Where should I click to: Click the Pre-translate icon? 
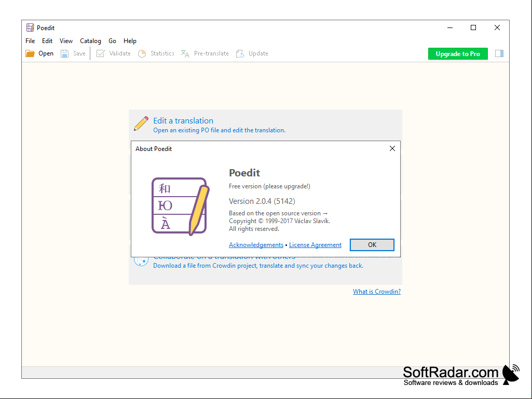(185, 53)
